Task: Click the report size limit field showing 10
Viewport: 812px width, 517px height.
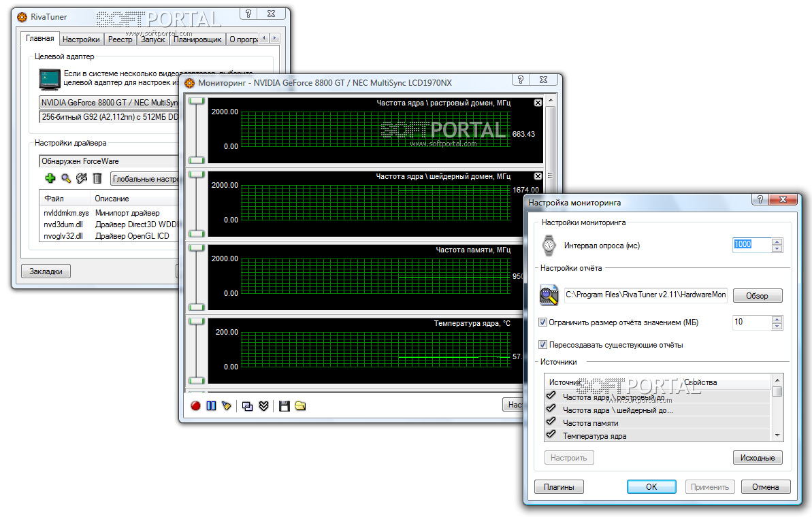Action: pos(751,322)
